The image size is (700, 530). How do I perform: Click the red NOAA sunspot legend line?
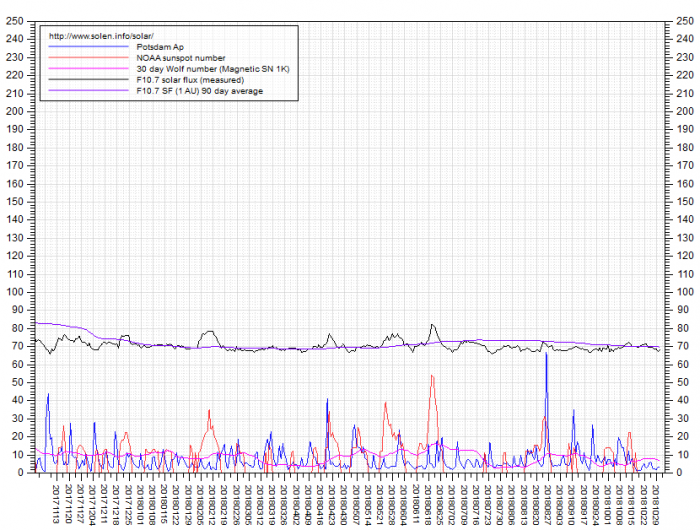point(88,57)
